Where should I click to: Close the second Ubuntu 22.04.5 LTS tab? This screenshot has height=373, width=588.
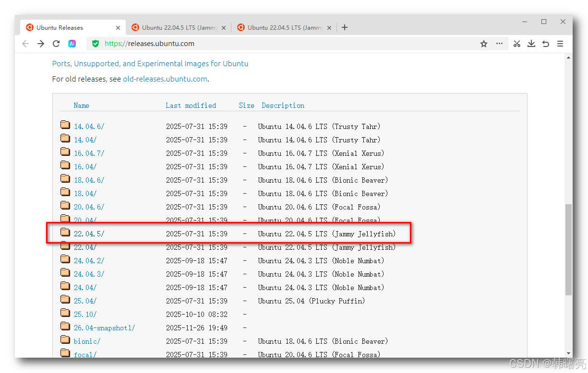coord(224,28)
